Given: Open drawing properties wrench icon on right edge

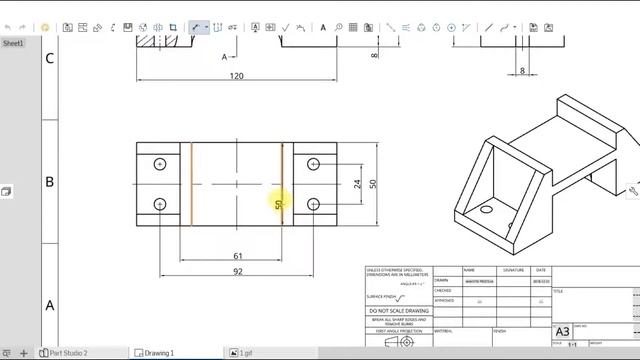Looking at the screenshot, I should tap(633, 191).
